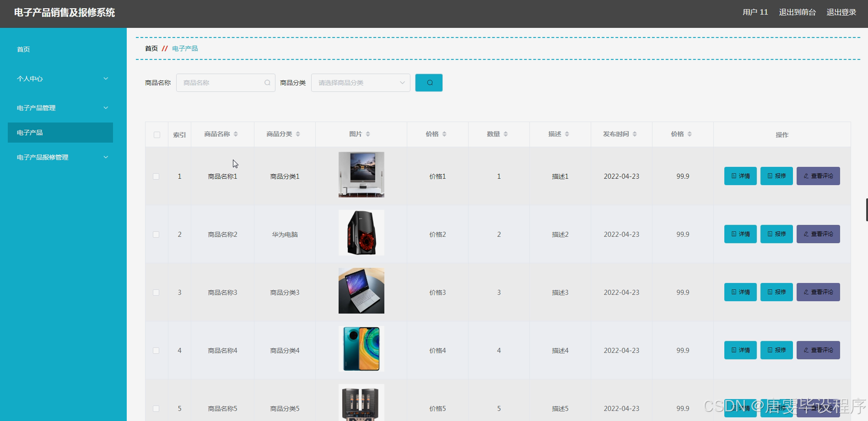The image size is (868, 421).
Task: Open 详情 for 商品名称1
Action: 740,176
